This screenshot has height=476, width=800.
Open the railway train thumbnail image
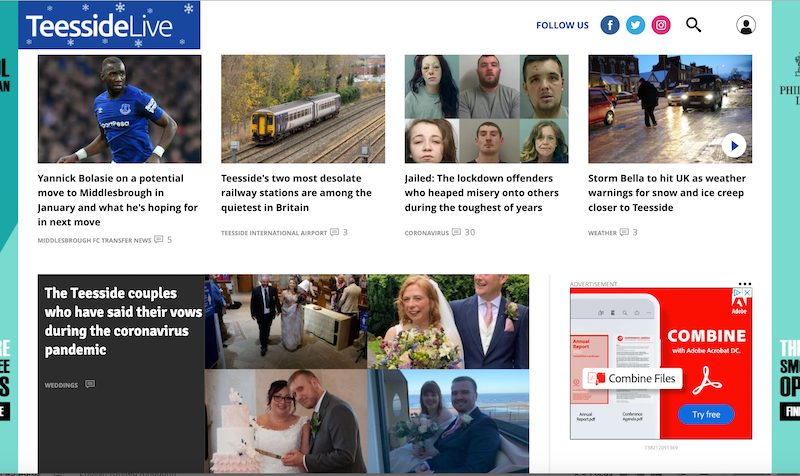click(302, 109)
